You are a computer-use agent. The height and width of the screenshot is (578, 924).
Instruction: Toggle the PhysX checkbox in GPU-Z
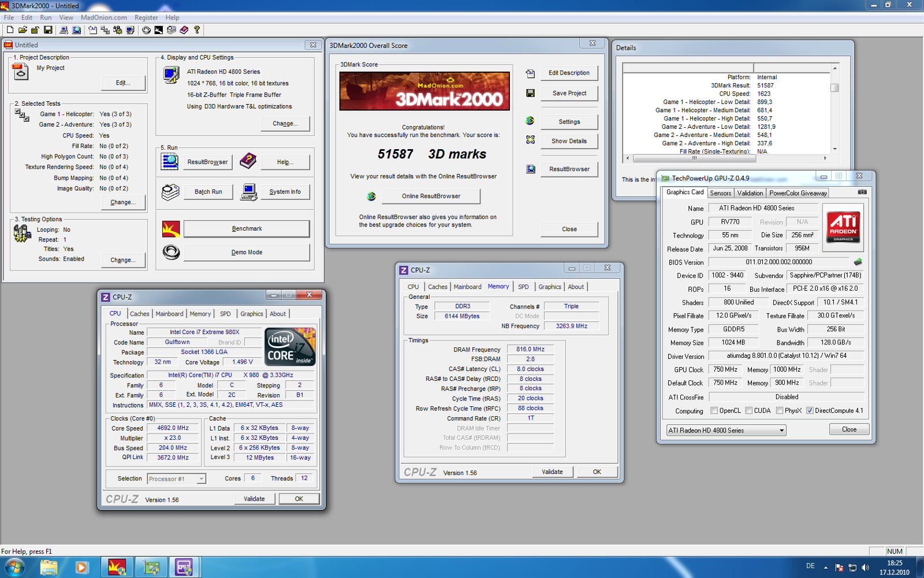pos(780,411)
